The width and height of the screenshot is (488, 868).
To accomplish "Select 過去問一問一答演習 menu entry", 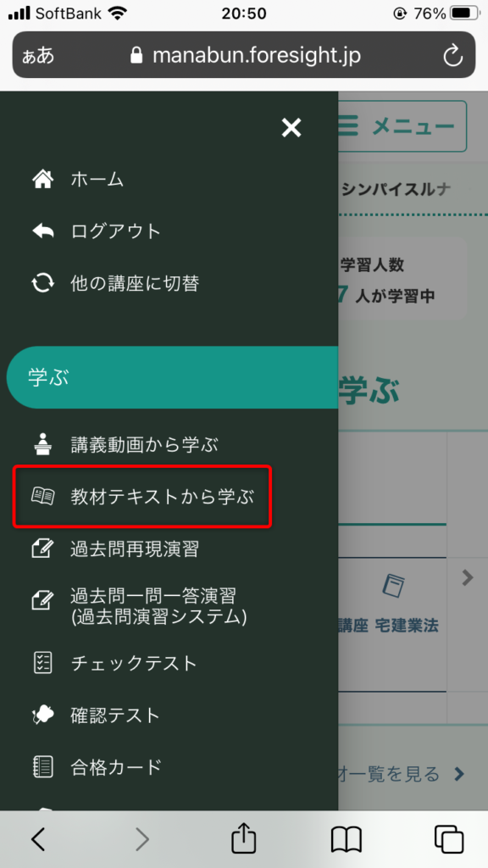I will click(x=158, y=606).
